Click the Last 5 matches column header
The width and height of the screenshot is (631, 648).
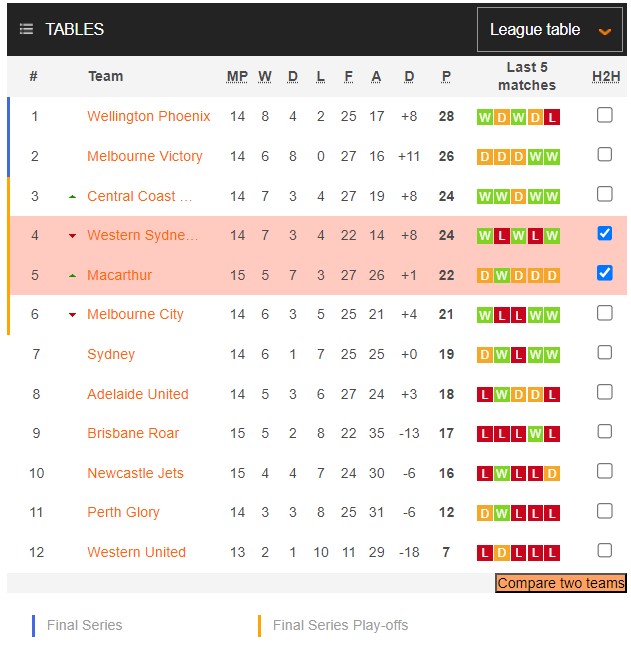526,76
